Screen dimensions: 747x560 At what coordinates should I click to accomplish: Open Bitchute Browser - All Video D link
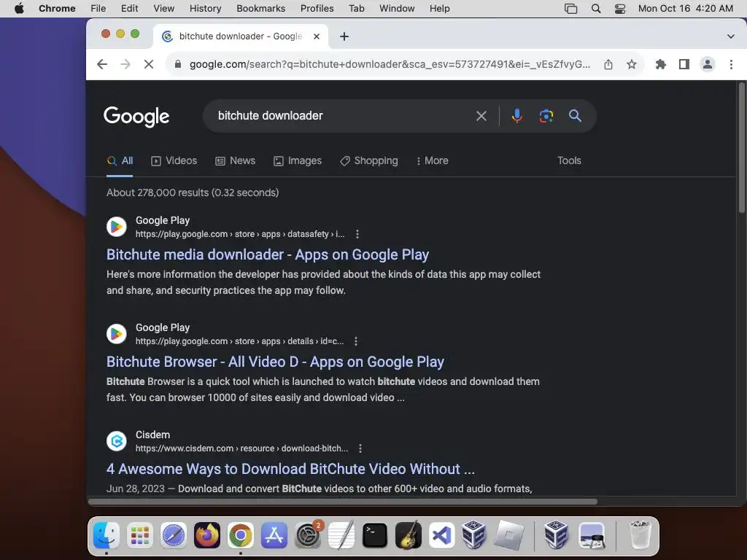tap(275, 362)
